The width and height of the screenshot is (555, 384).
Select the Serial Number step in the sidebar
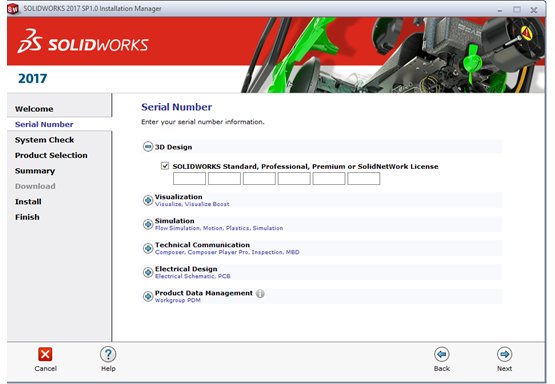pos(44,124)
